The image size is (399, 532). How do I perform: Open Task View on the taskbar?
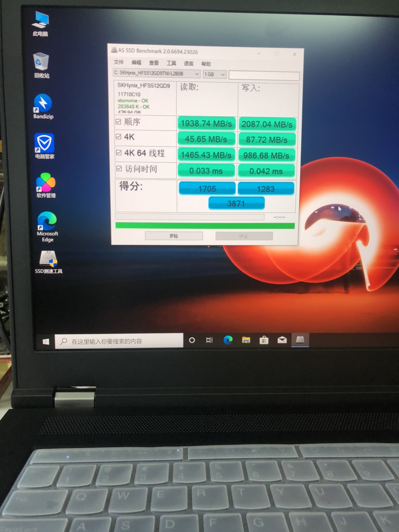[x=209, y=340]
